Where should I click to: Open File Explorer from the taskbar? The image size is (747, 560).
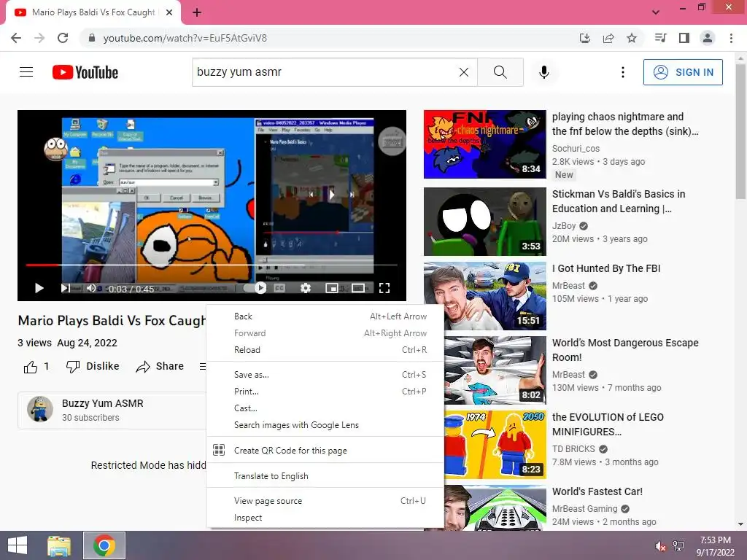[x=59, y=545]
